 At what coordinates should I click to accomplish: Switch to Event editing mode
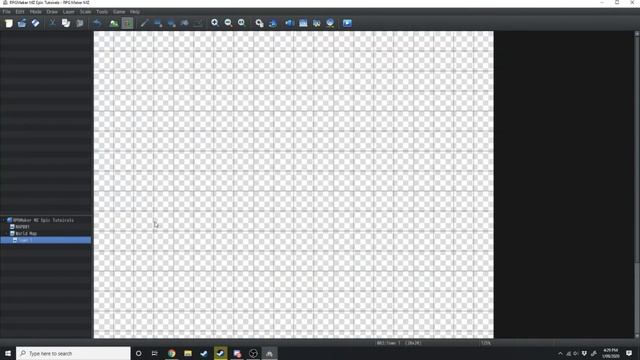point(128,23)
